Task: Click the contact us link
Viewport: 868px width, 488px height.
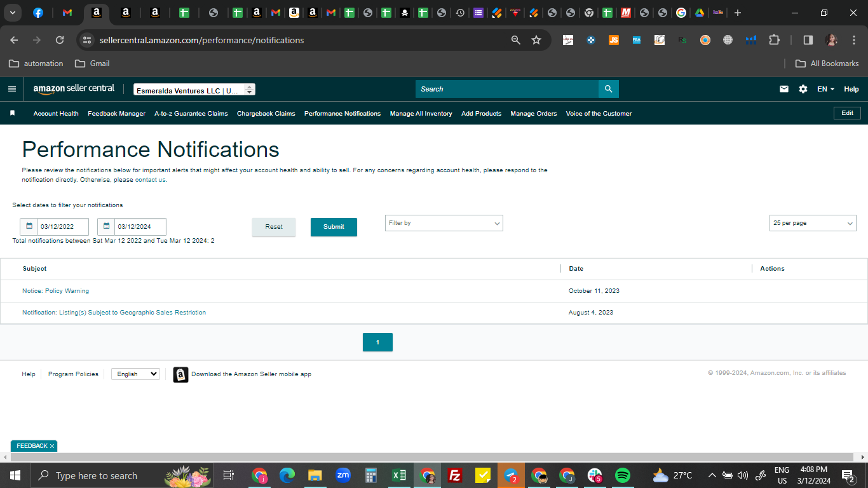Action: click(x=151, y=180)
